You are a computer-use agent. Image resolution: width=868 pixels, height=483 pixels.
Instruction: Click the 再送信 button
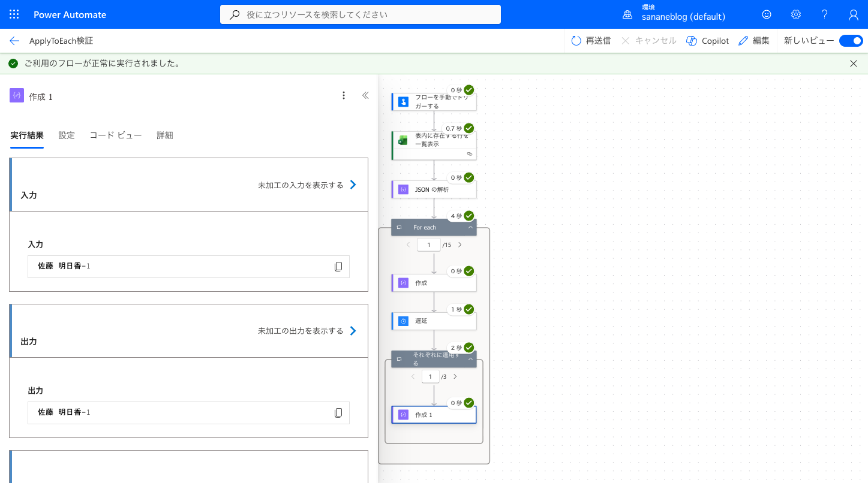click(591, 41)
